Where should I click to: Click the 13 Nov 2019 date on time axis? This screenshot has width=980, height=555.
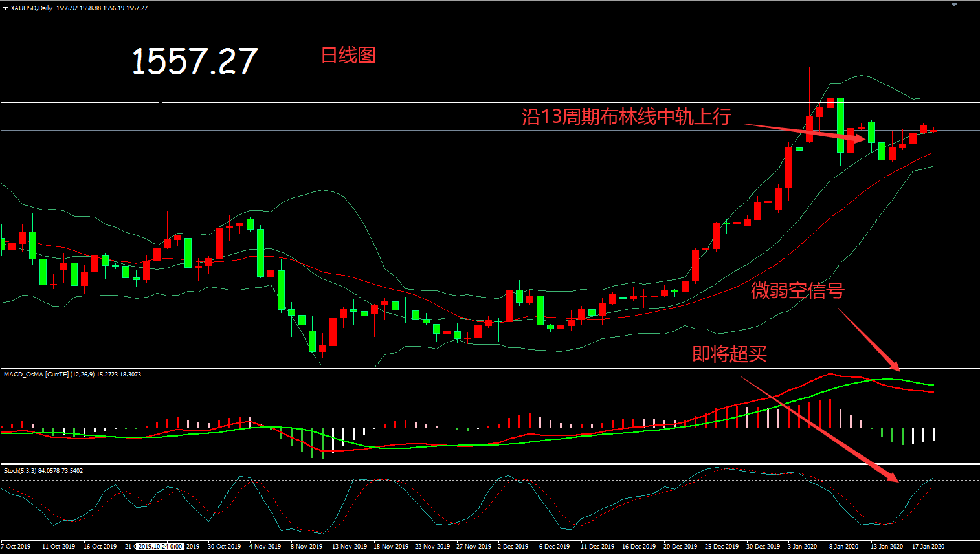(x=350, y=547)
